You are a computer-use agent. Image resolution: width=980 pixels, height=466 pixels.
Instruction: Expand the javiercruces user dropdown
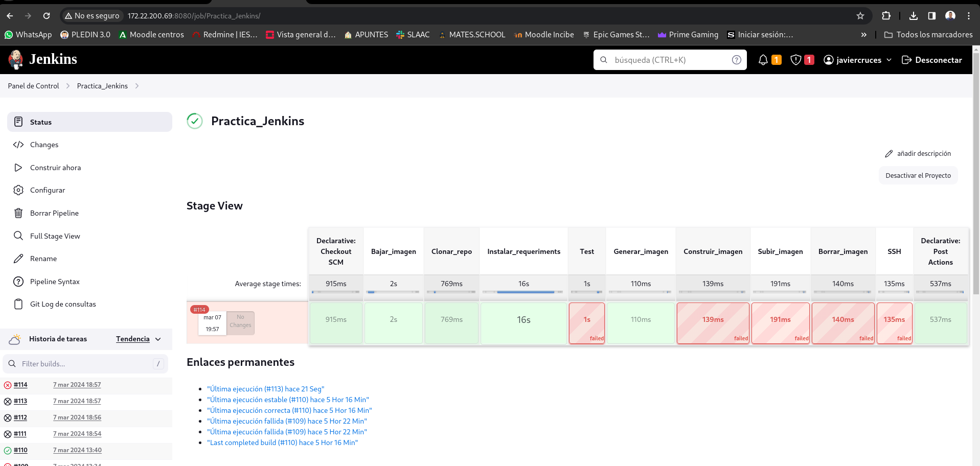[889, 60]
